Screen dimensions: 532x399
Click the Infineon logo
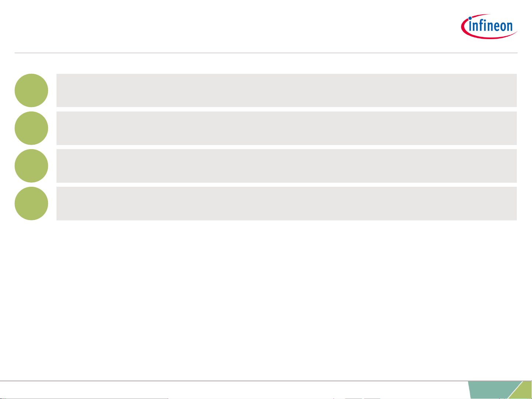point(489,27)
